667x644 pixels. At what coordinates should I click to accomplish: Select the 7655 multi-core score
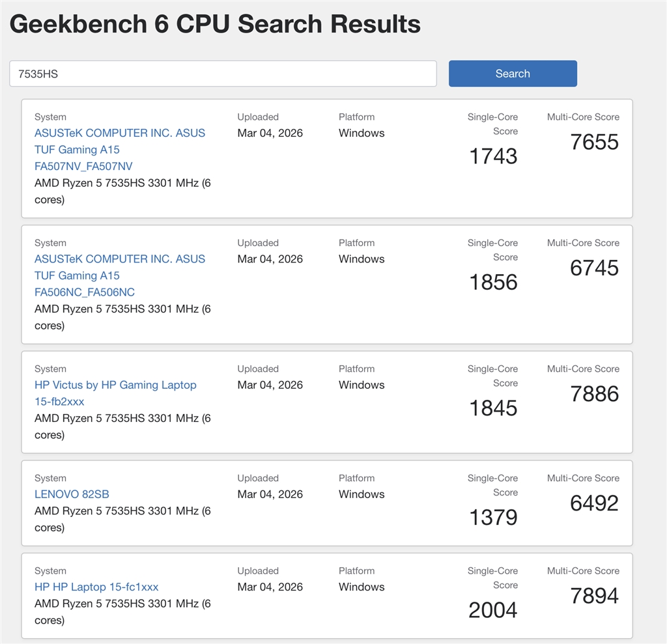click(x=594, y=142)
